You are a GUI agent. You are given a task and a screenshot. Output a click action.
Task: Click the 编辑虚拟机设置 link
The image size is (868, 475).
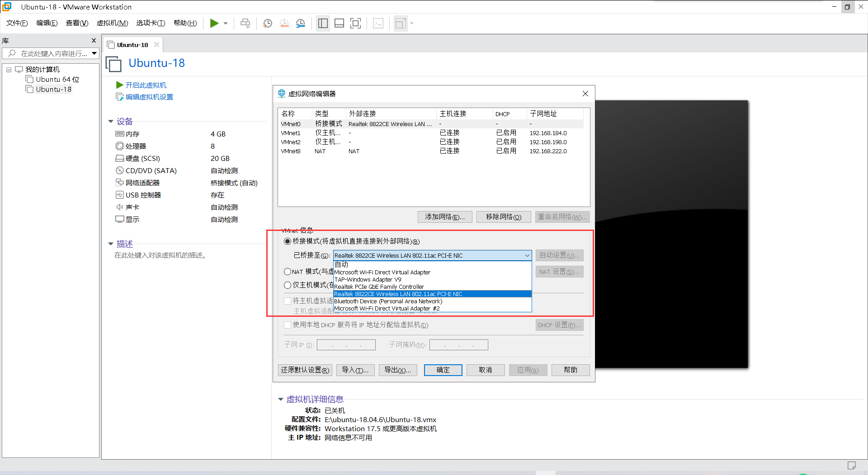[149, 97]
